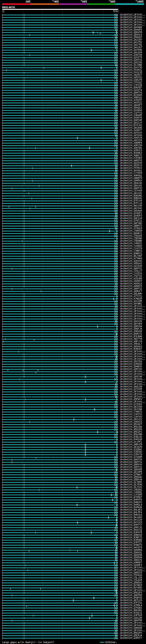Click the truncated arrowhead in Q8VC46 row
Screen dimensions: 146x644
click(x=86, y=377)
